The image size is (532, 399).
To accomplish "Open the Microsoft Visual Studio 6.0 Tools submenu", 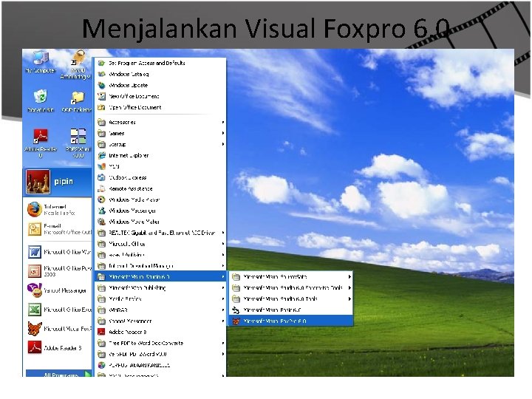I will pyautogui.click(x=291, y=299).
